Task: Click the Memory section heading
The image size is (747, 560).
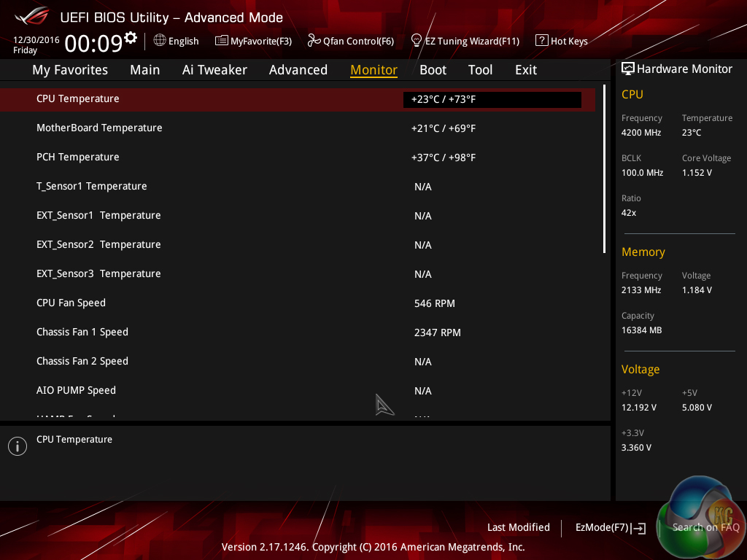Action: (x=643, y=252)
